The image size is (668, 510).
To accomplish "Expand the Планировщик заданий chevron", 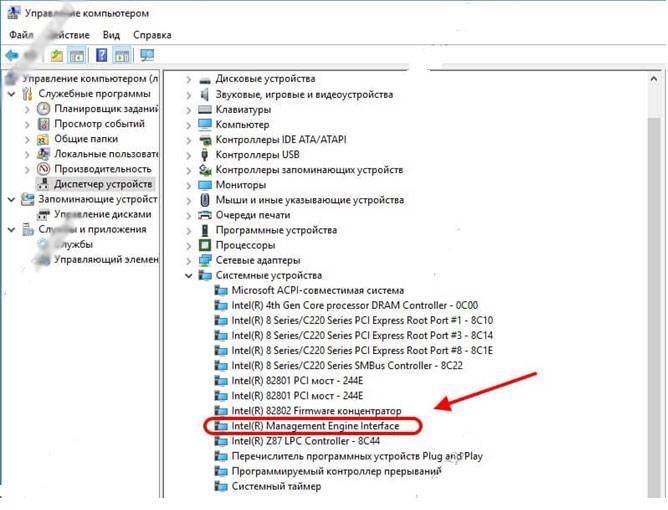I will [27, 109].
